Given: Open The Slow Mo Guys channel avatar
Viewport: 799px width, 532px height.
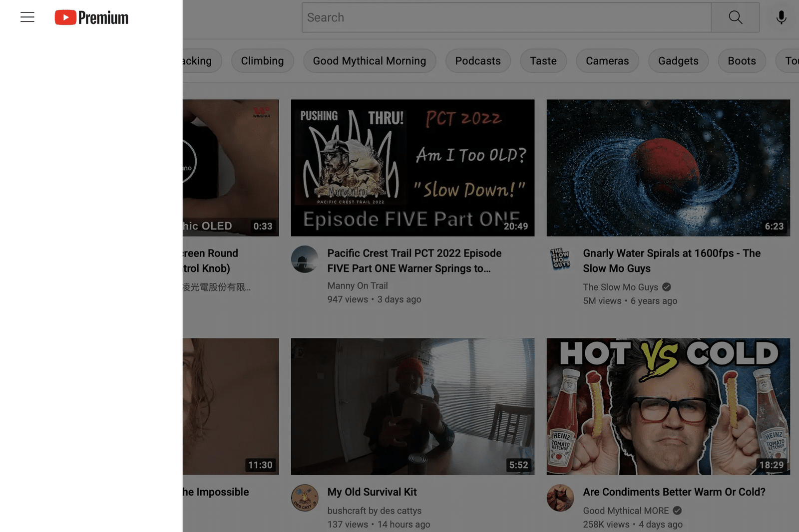Looking at the screenshot, I should [x=560, y=259].
